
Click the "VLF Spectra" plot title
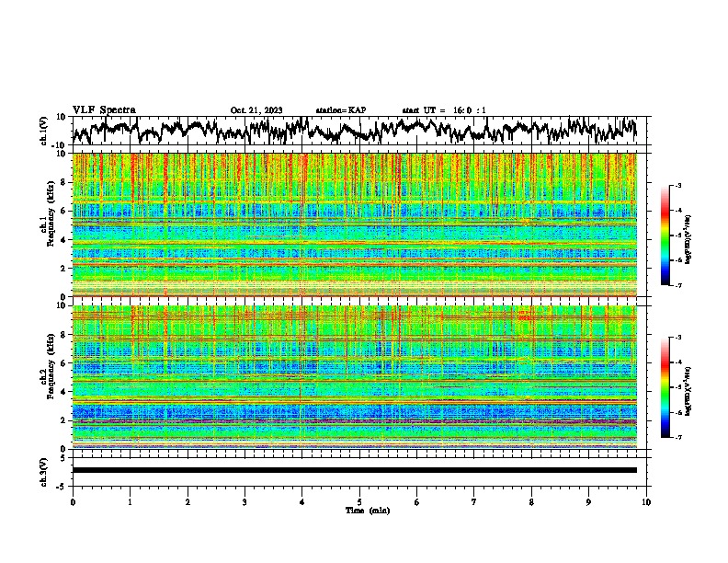coord(104,109)
